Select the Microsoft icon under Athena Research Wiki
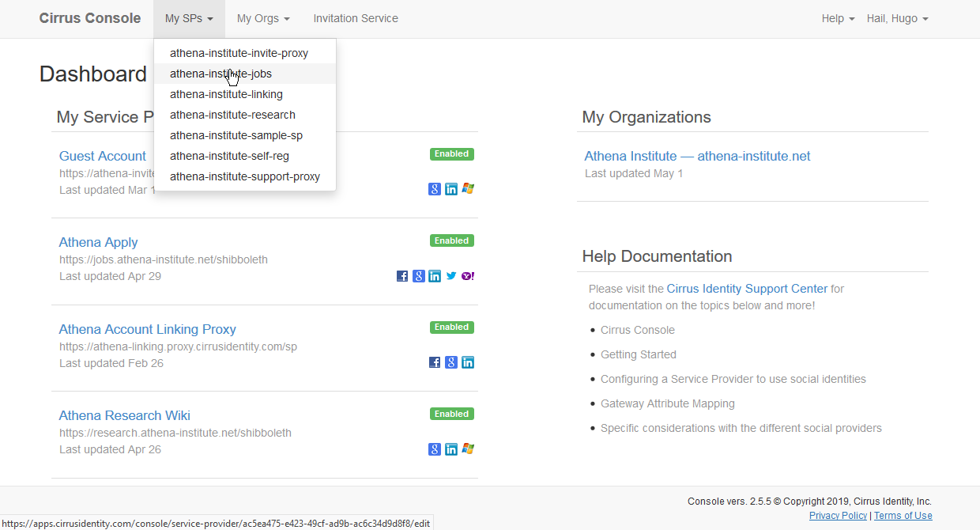 point(468,449)
